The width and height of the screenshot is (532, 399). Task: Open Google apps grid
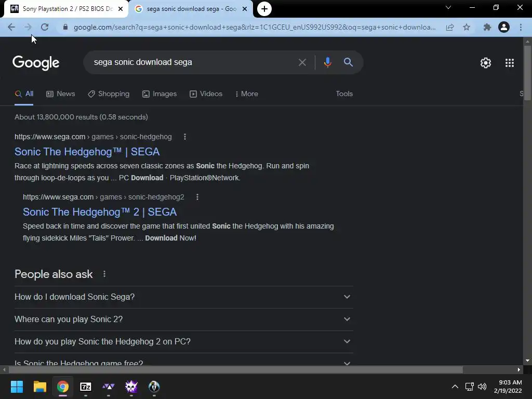click(510, 63)
